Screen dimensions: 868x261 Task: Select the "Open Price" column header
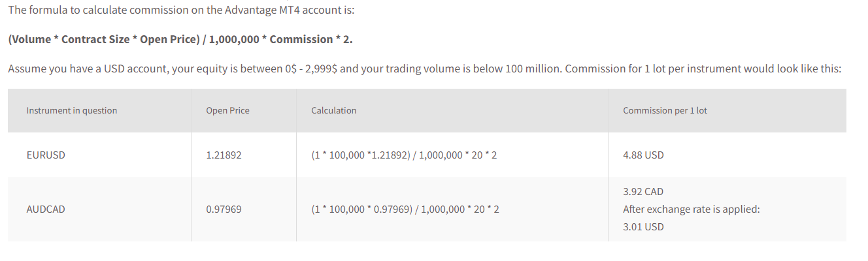(x=227, y=110)
